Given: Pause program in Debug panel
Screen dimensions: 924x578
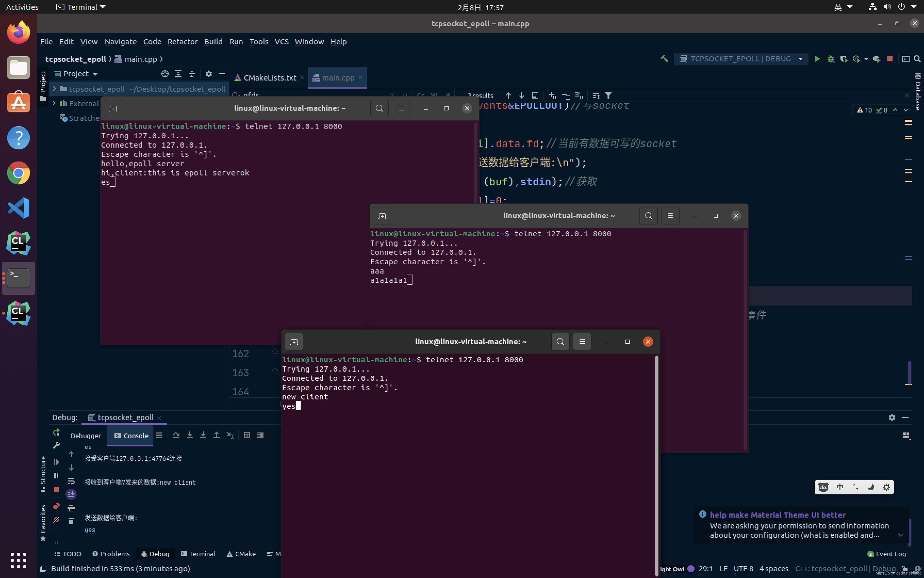Looking at the screenshot, I should click(x=56, y=476).
